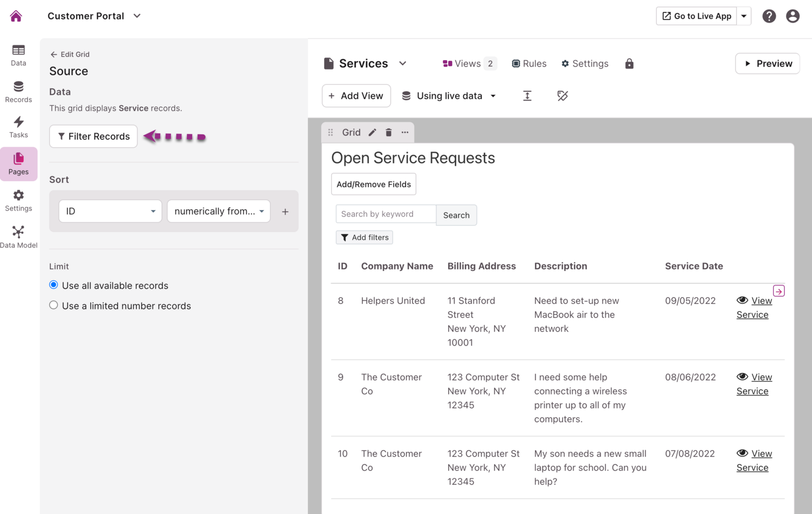Select Use all available records option

point(54,285)
